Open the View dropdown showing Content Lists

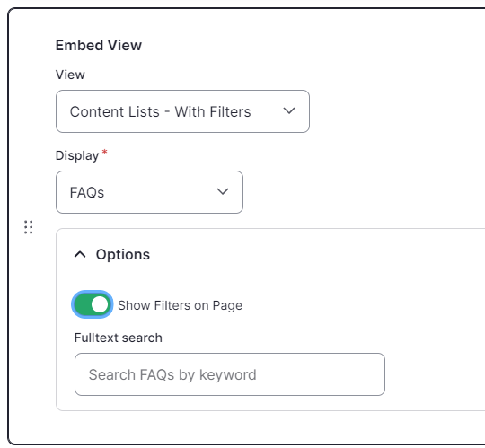pyautogui.click(x=182, y=111)
